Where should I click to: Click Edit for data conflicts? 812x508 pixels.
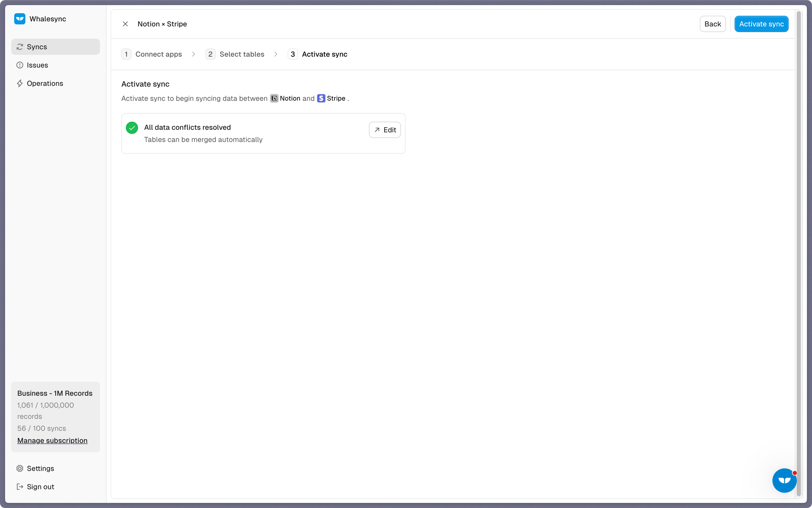tap(385, 130)
